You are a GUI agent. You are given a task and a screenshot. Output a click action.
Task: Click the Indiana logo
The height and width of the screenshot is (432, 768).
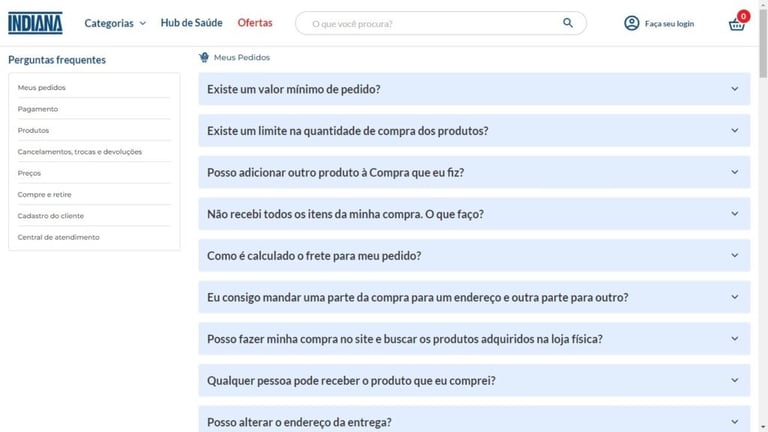point(35,23)
